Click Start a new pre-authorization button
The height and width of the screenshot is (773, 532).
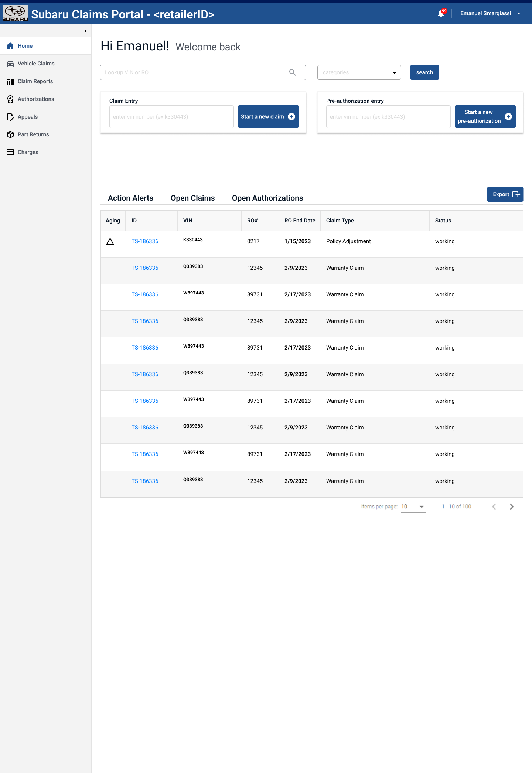pyautogui.click(x=485, y=117)
